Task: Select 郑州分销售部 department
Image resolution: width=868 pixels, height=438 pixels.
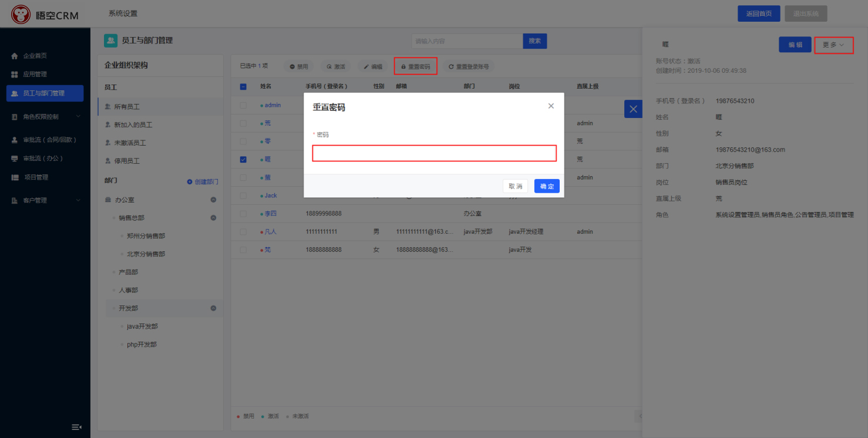Action: (146, 236)
